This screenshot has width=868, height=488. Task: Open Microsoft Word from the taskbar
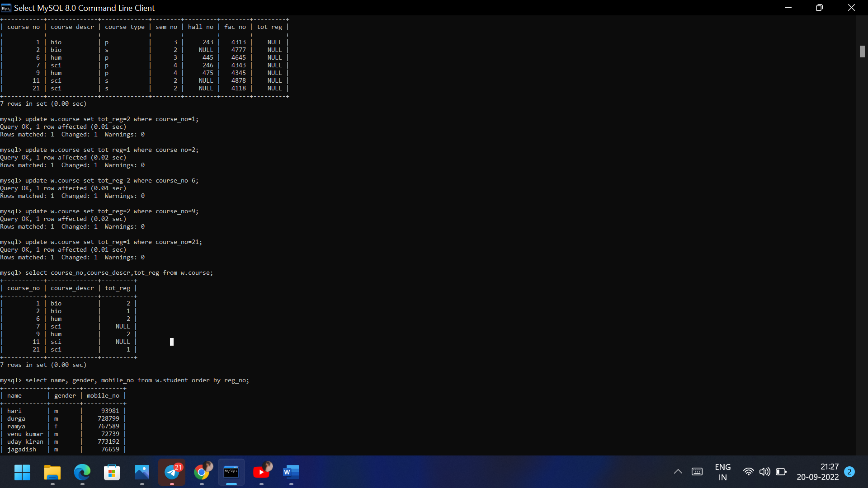pos(291,473)
